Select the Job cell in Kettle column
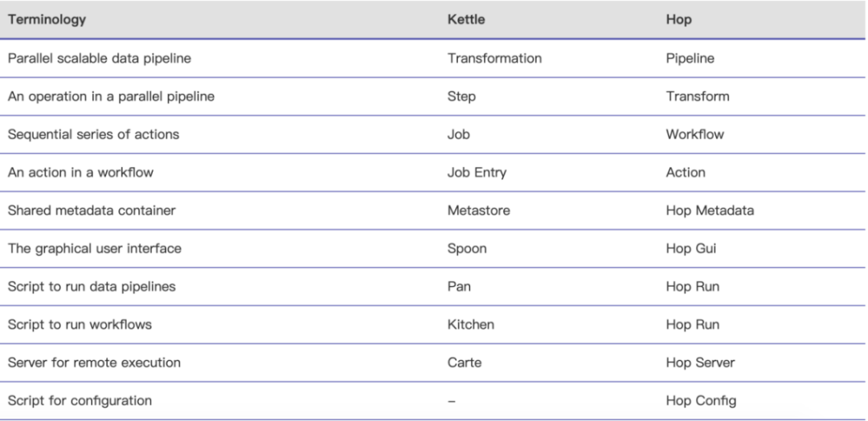 tap(458, 134)
